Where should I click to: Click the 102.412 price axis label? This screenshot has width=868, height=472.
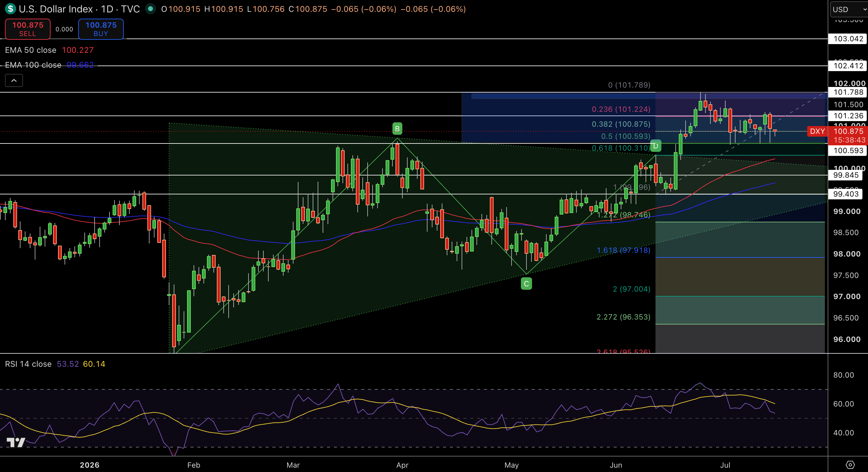coord(848,66)
